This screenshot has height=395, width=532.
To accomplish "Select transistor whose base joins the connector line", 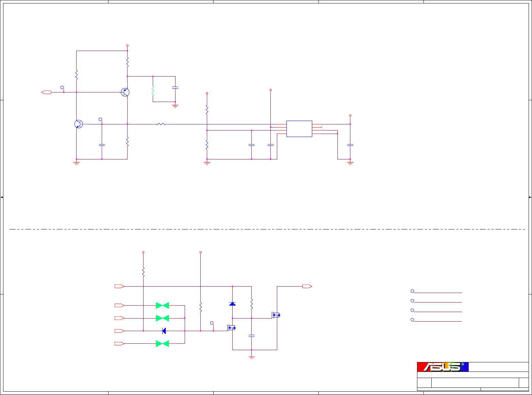I will [125, 92].
